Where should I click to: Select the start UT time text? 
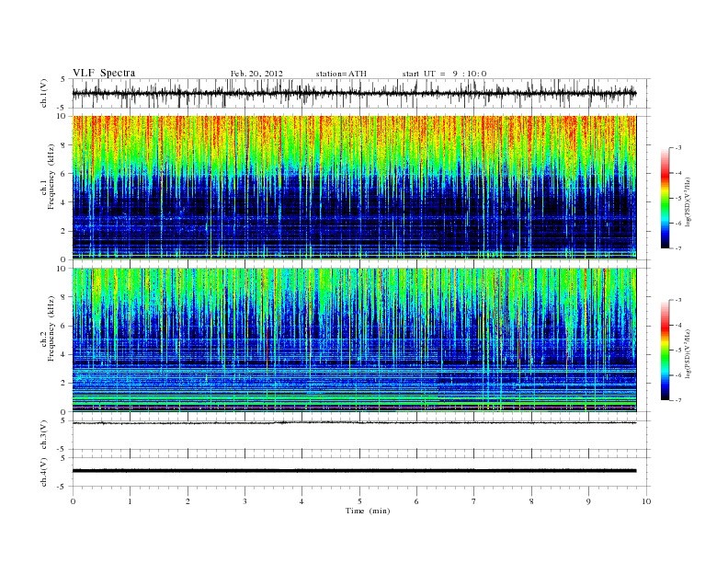[x=444, y=74]
